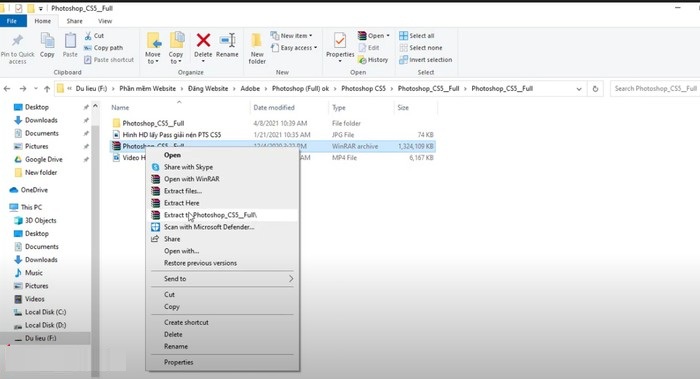Select the Hình HD lấy Pass JPG file

(272, 134)
